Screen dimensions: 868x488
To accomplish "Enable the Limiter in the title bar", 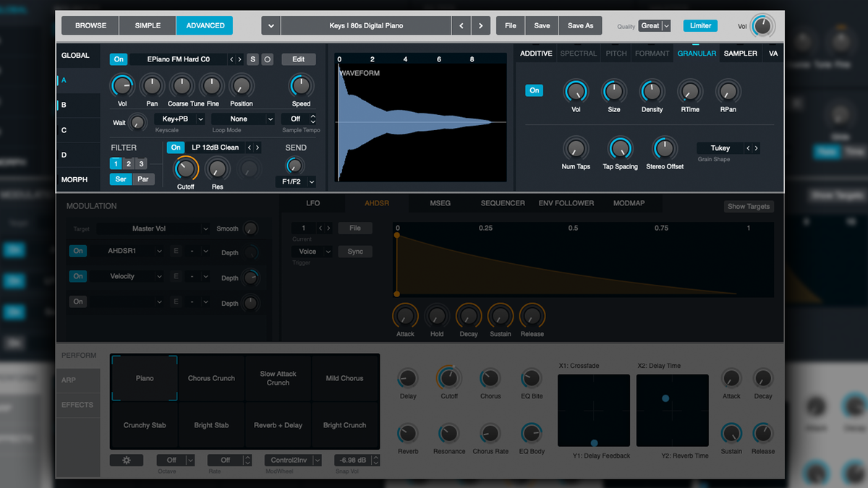I will tap(699, 25).
